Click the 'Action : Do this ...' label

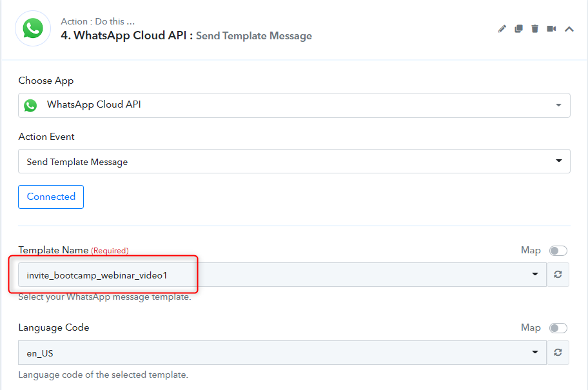98,22
